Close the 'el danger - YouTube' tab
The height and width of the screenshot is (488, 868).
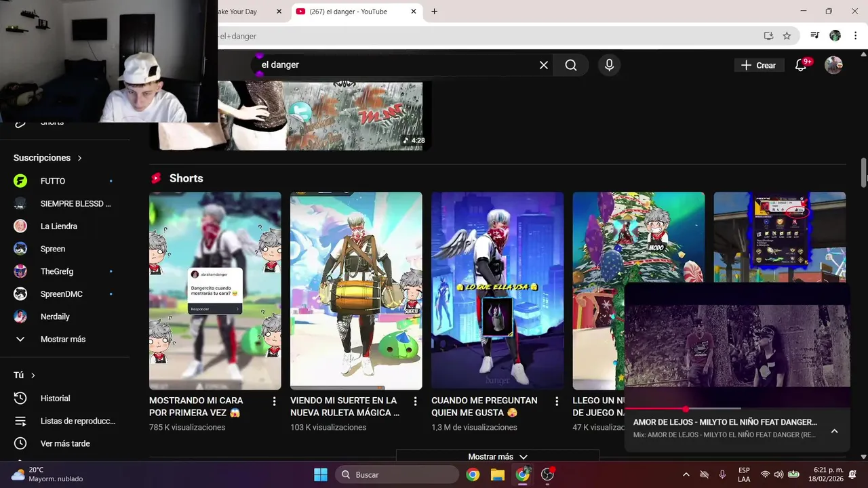(x=414, y=12)
